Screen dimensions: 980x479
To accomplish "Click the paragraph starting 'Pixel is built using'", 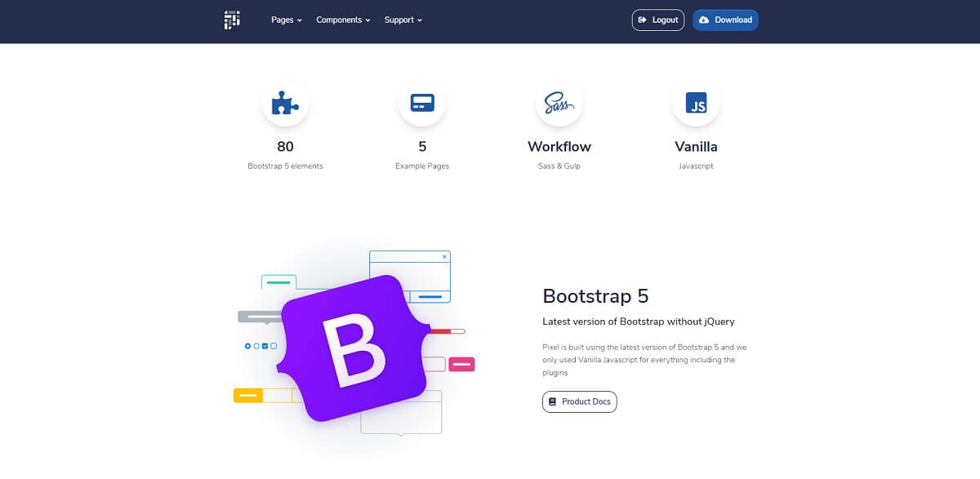I will click(x=644, y=360).
